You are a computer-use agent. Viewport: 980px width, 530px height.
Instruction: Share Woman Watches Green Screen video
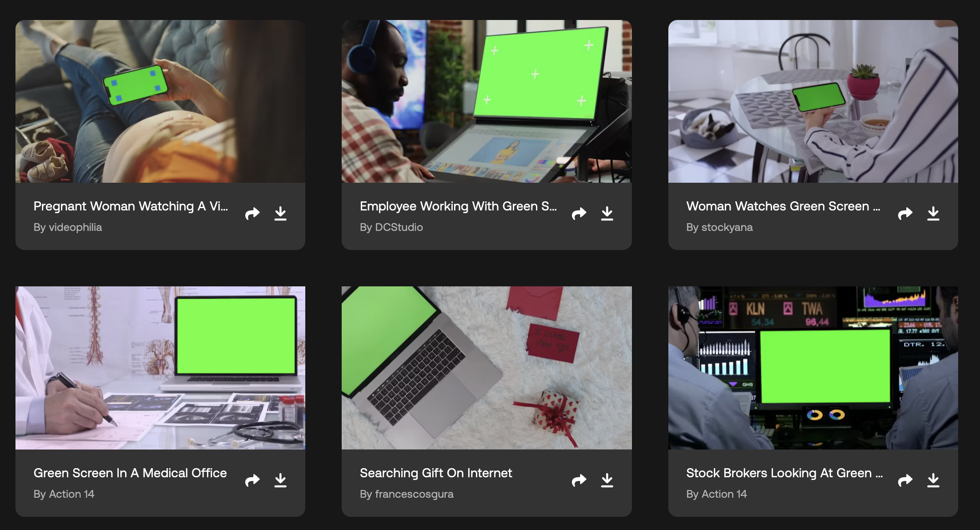click(x=905, y=213)
